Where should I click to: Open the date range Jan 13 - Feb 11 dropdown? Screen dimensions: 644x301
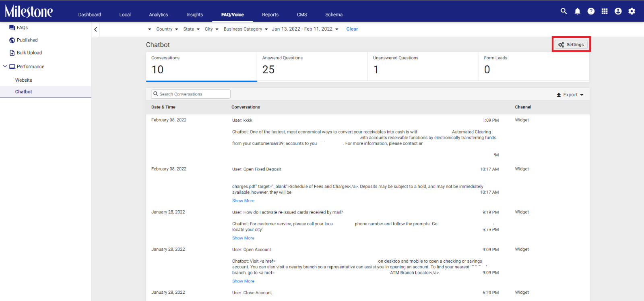(x=305, y=29)
